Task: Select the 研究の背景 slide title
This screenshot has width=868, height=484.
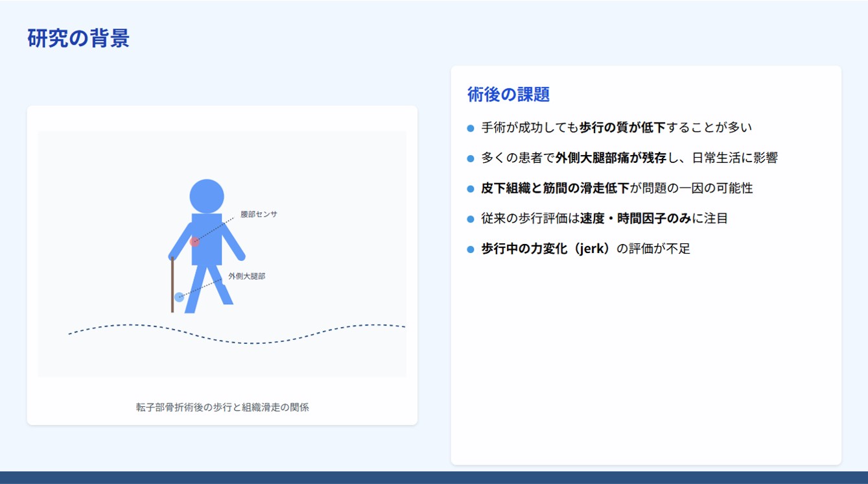Action: pyautogui.click(x=78, y=38)
